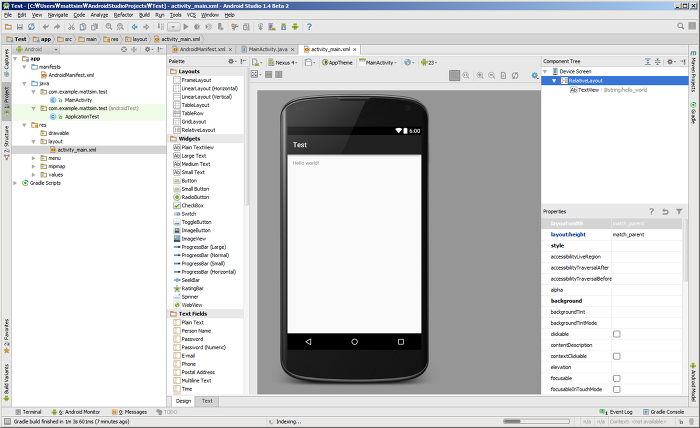Open the SDK Manager icon
The width and height of the screenshot is (700, 428).
tap(283, 27)
